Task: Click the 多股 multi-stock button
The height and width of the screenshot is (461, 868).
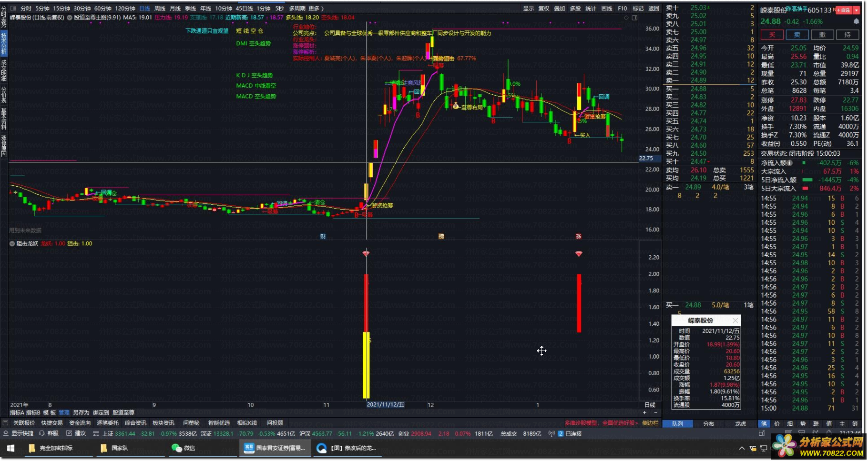Action: point(575,9)
